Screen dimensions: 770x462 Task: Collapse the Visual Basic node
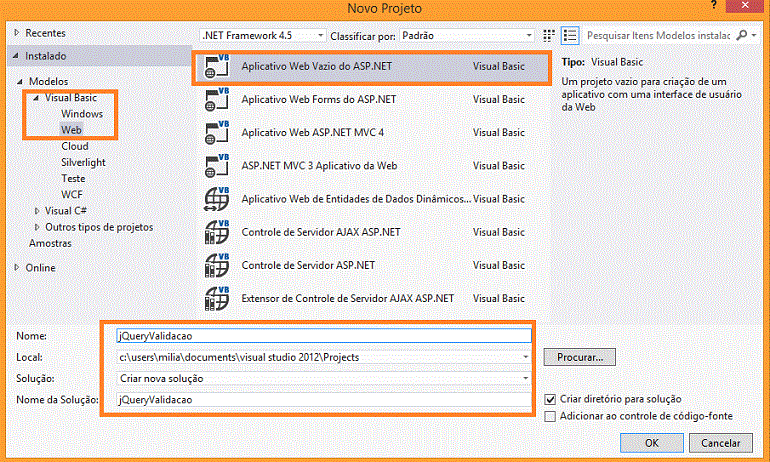tap(36, 98)
